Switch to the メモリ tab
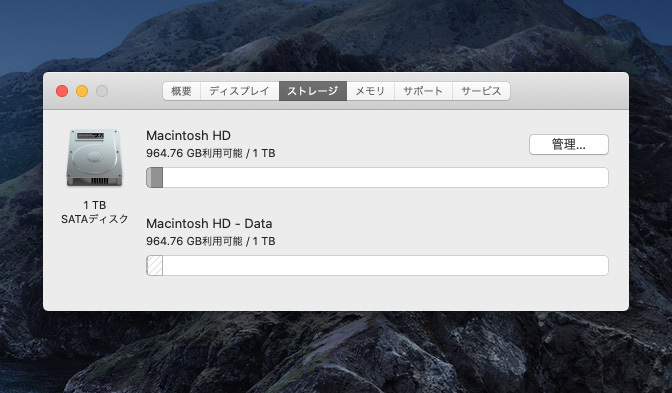 (370, 91)
